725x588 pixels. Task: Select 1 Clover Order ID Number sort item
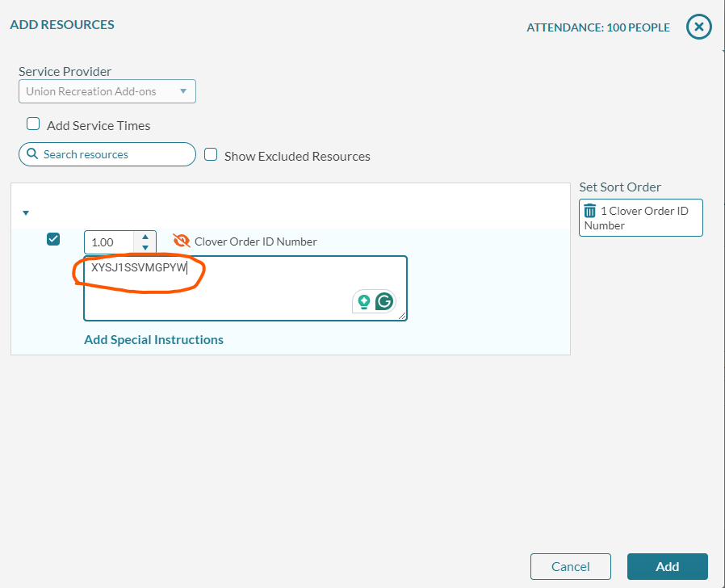pos(641,218)
